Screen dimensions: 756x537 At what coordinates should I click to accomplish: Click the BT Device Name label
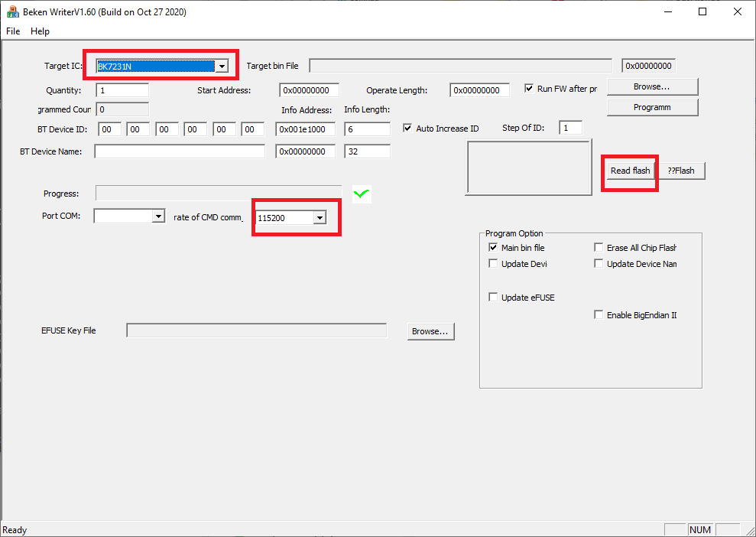(x=51, y=151)
